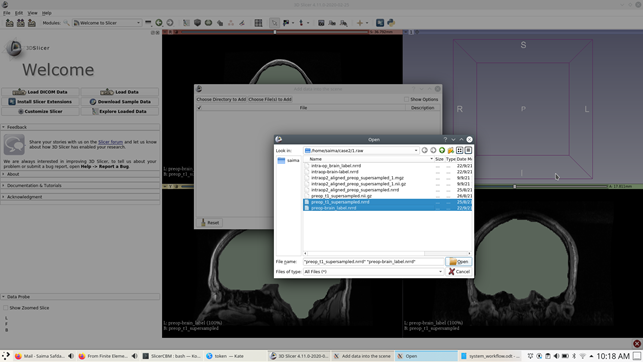The image size is (643, 362).
Task: Switch to Add data into the scene taskbar item
Action: (362, 356)
